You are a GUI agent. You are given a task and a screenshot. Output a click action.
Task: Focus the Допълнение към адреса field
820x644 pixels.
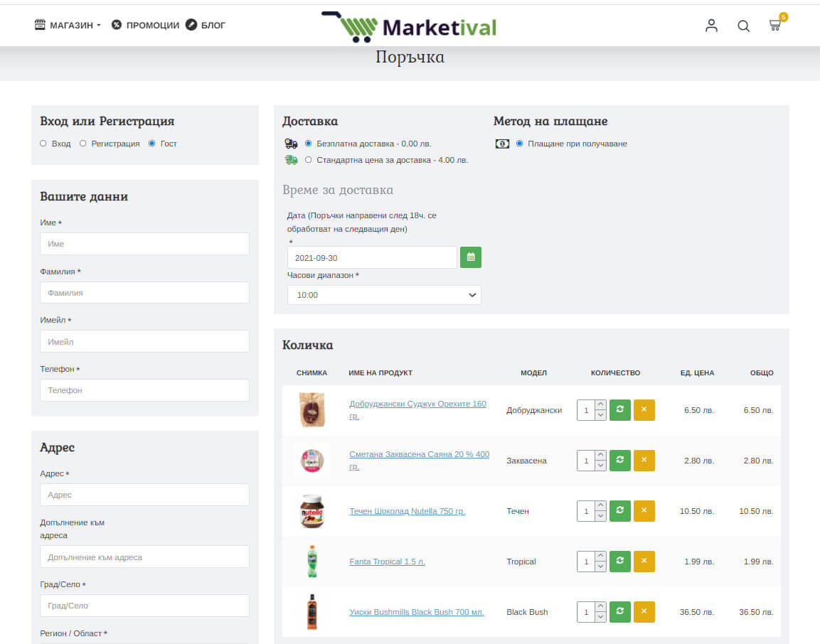(x=144, y=557)
